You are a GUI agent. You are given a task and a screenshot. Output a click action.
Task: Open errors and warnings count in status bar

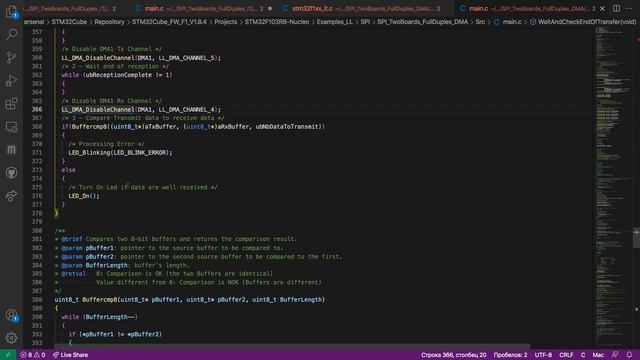[x=33, y=355]
